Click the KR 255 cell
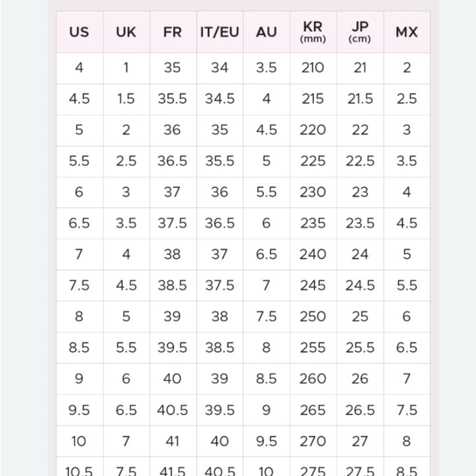Image resolution: width=476 pixels, height=476 pixels. coord(313,348)
